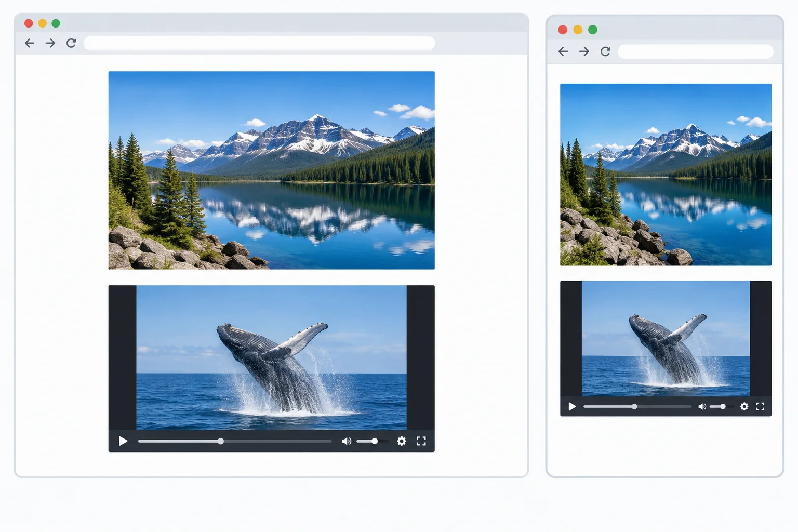Mute the whale video in the large window
This screenshot has height=532, width=798.
click(x=347, y=441)
